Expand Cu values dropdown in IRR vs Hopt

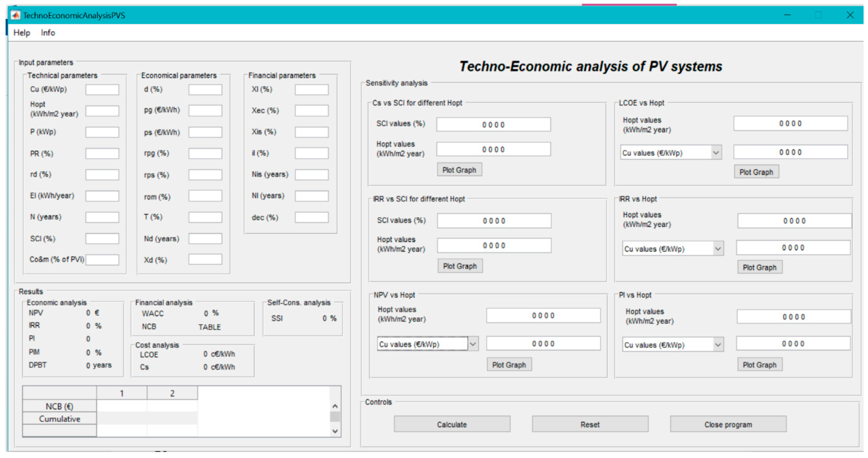click(718, 249)
